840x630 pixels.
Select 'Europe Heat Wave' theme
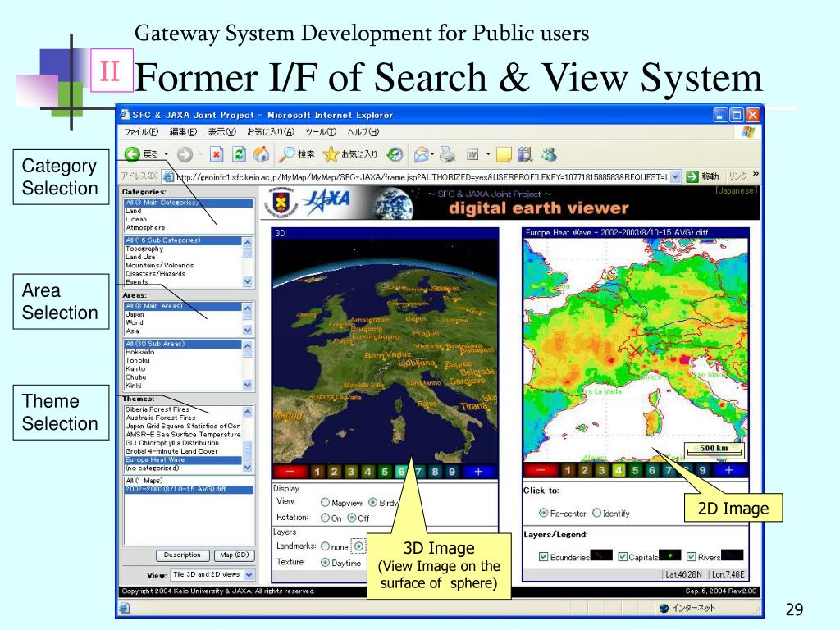point(183,459)
